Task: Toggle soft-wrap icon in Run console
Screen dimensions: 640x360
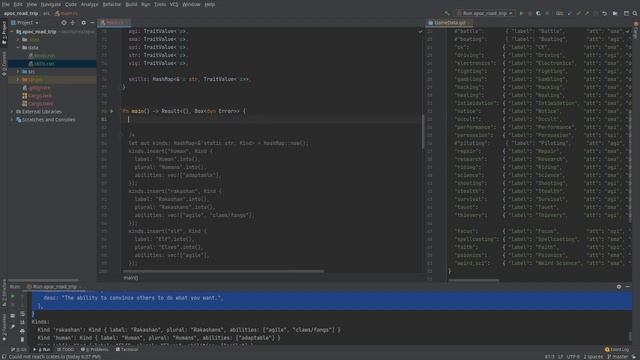Action: [22, 314]
